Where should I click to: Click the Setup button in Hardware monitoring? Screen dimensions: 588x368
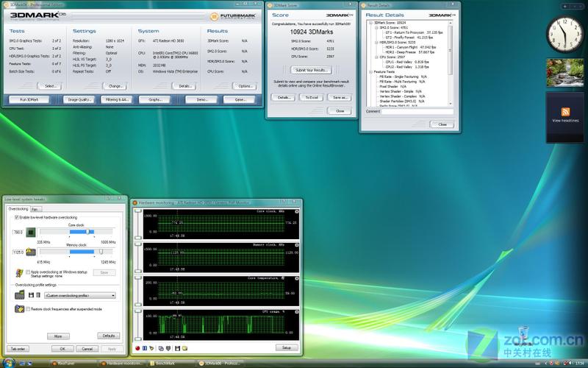[x=287, y=347]
